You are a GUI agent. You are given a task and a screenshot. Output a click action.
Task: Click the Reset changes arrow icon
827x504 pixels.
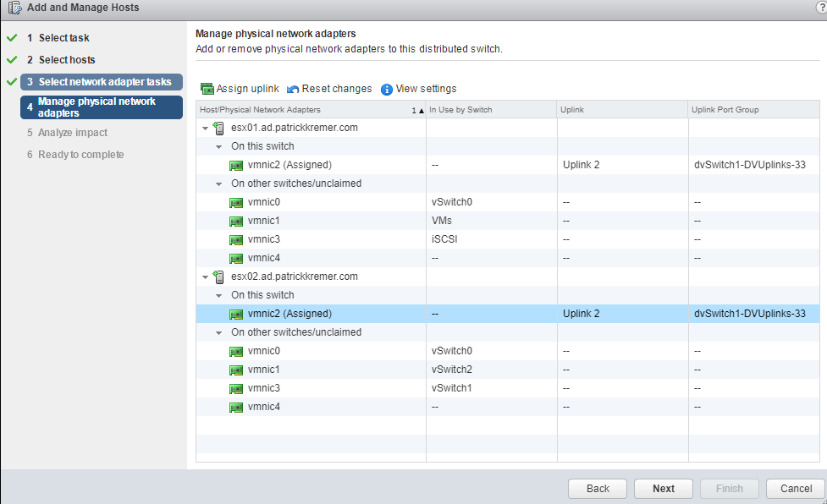[293, 89]
